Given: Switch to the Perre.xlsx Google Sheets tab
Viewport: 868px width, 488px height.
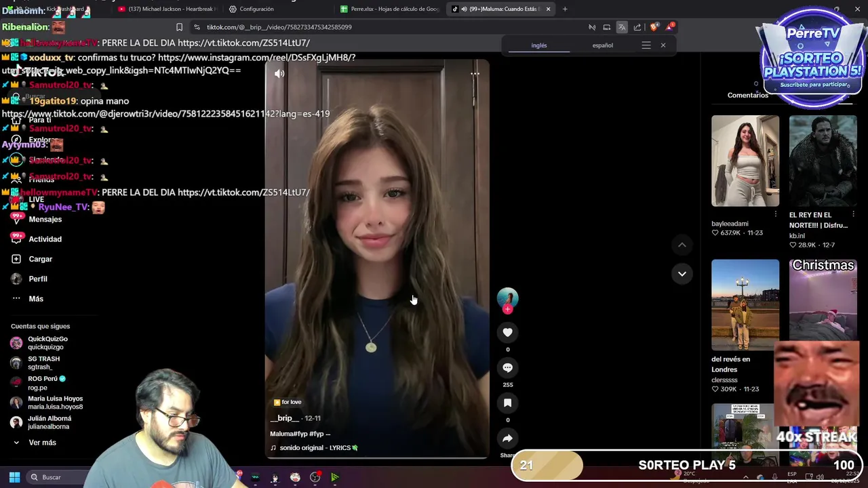Looking at the screenshot, I should pyautogui.click(x=390, y=9).
